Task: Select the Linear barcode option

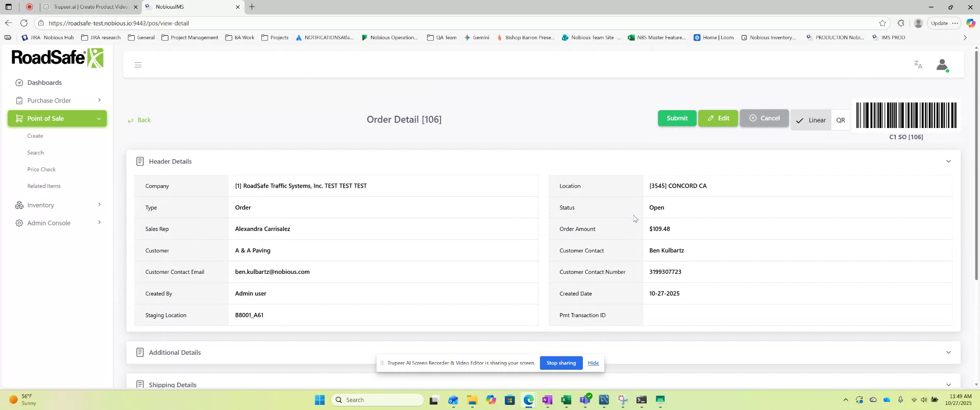Action: (811, 120)
